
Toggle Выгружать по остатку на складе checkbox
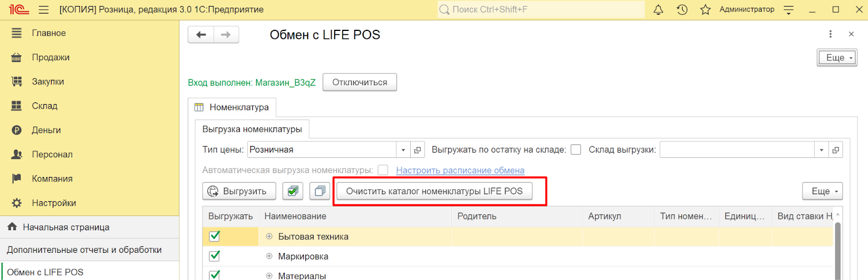pyautogui.click(x=576, y=150)
